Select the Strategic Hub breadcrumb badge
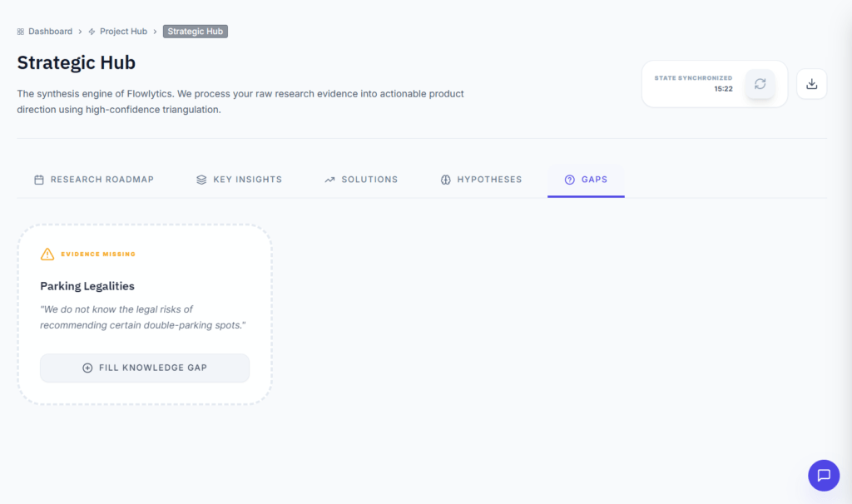The image size is (852, 504). click(x=196, y=32)
